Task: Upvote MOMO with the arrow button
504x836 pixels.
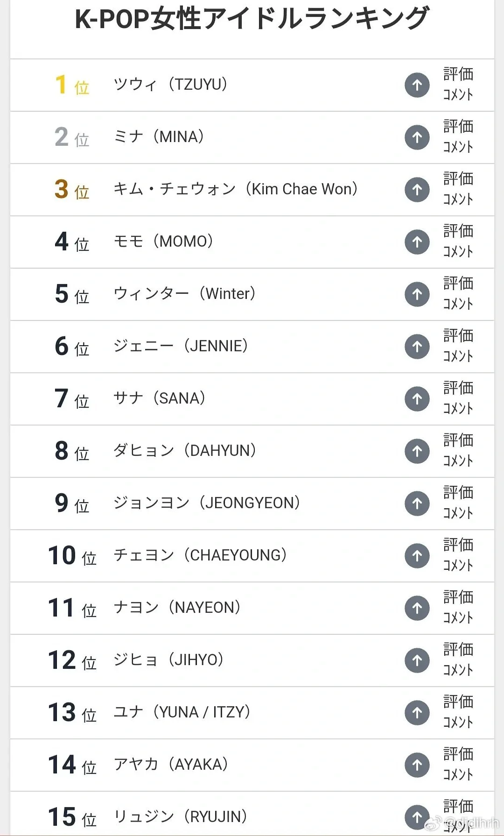Action: coord(417,242)
